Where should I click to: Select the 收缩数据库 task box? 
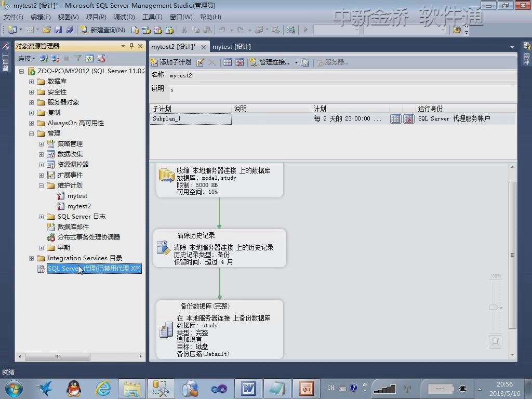point(220,179)
